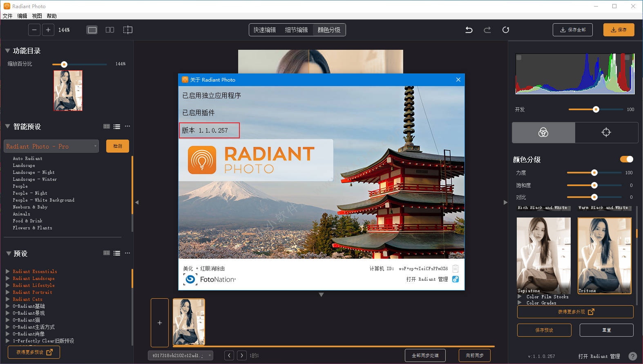The image size is (643, 364).
Task: Adjust the 开发 slider
Action: point(596,109)
